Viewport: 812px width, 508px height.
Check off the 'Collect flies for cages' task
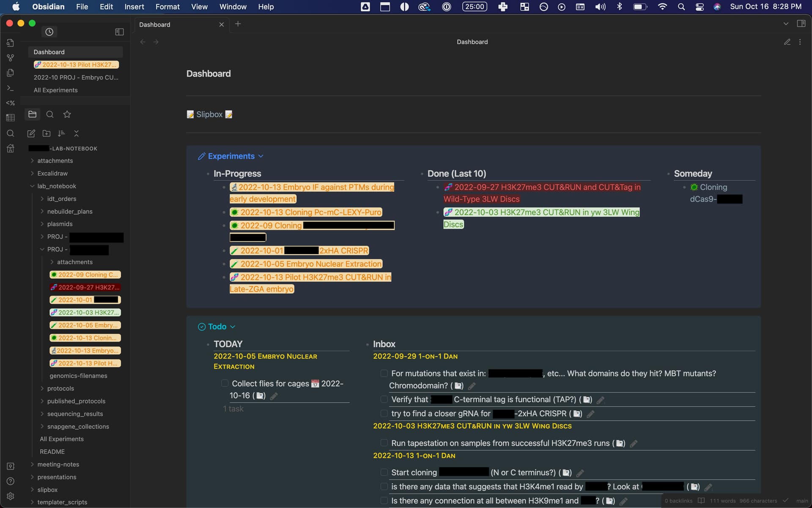click(x=225, y=384)
